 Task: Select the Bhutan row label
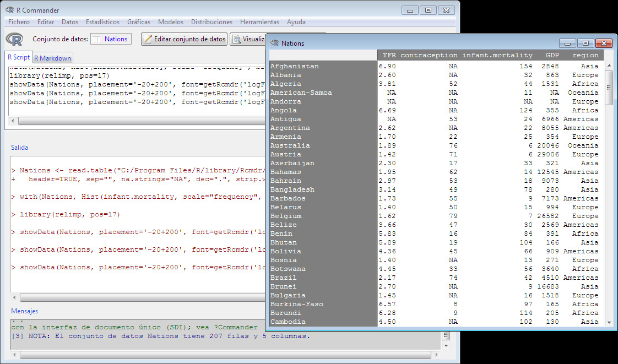click(x=283, y=242)
